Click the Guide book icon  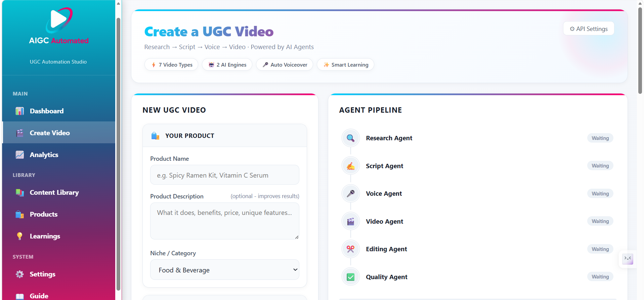click(20, 296)
